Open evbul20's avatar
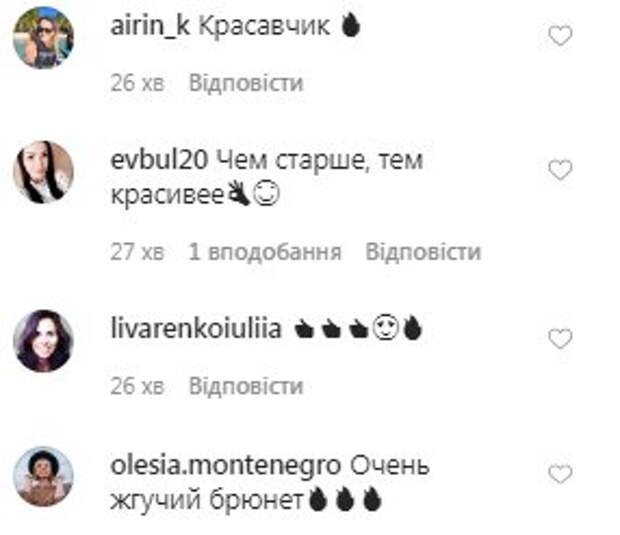The width and height of the screenshot is (620, 535). pyautogui.click(x=43, y=172)
